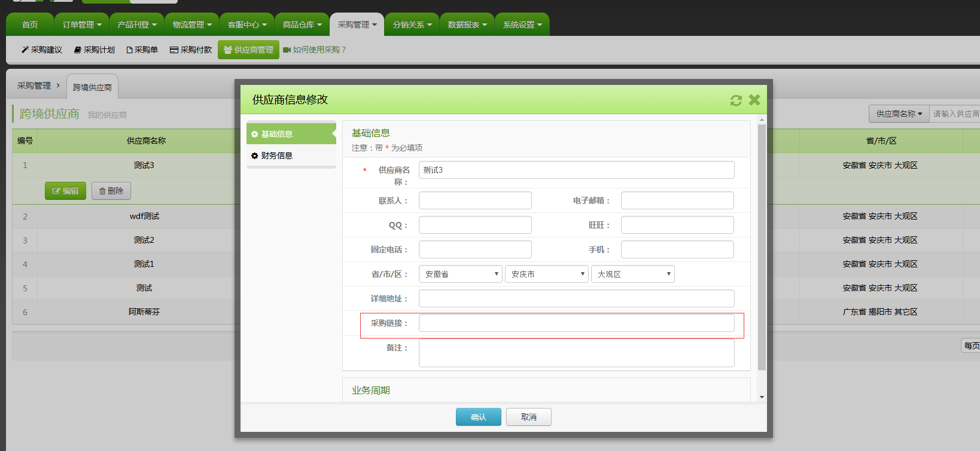Click supplier name 测试2 in table

point(144,240)
